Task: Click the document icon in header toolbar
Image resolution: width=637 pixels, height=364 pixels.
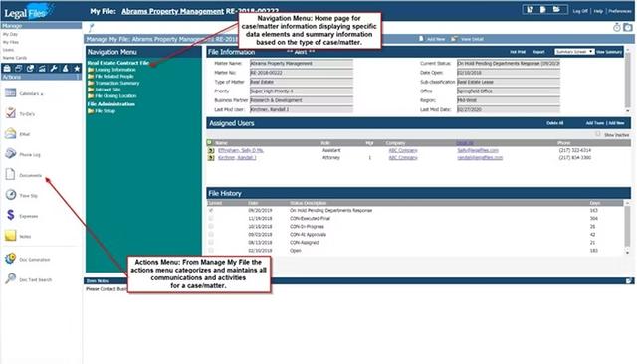Action: [x=543, y=9]
